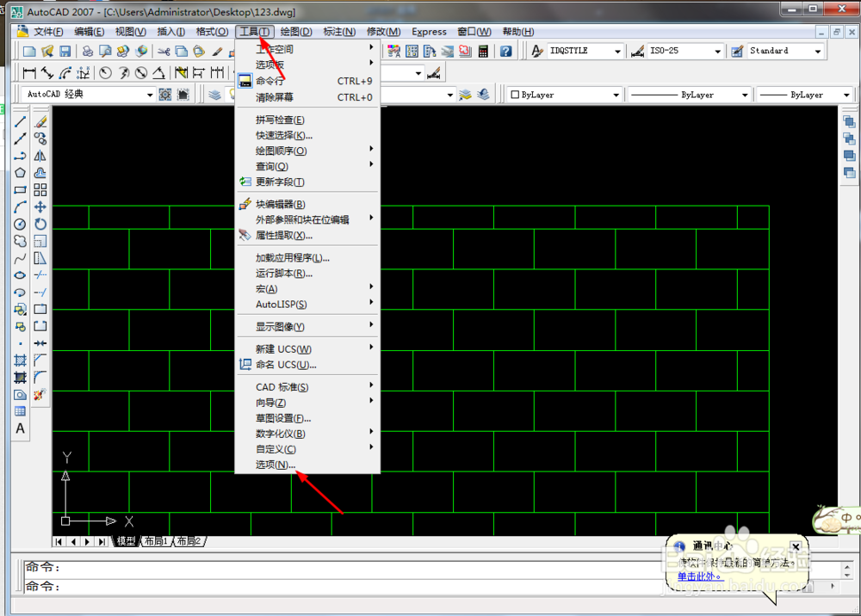This screenshot has height=616, width=861.
Task: Click the Help question mark icon
Action: tap(505, 51)
